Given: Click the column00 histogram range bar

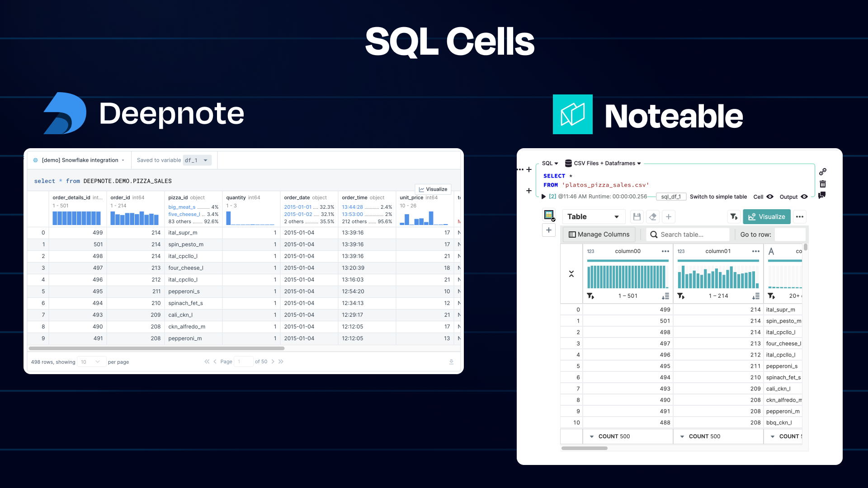Looking at the screenshot, I should pyautogui.click(x=628, y=261).
